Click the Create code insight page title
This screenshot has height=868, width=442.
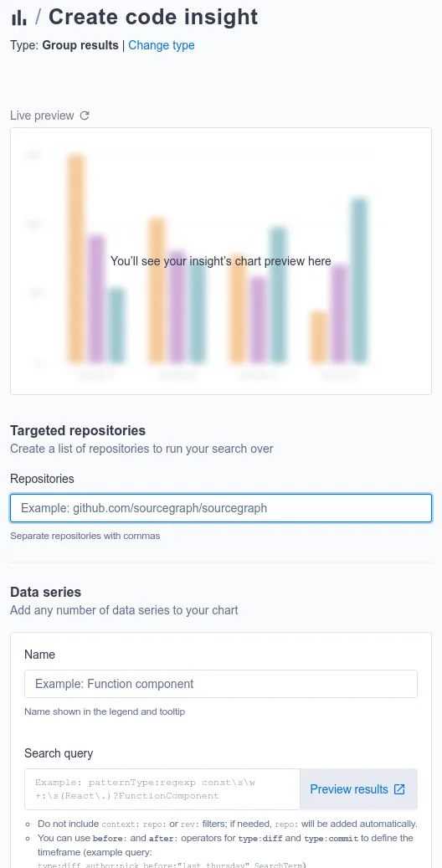coord(153,18)
